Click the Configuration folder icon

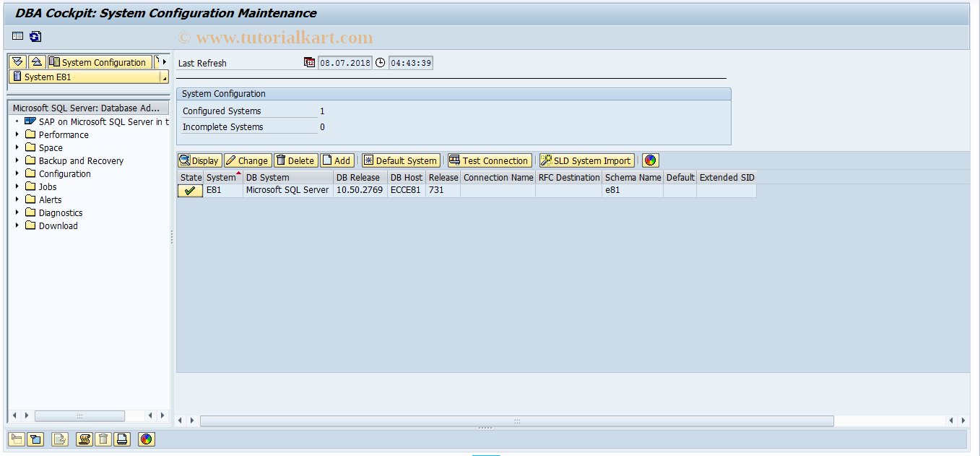pyautogui.click(x=30, y=173)
